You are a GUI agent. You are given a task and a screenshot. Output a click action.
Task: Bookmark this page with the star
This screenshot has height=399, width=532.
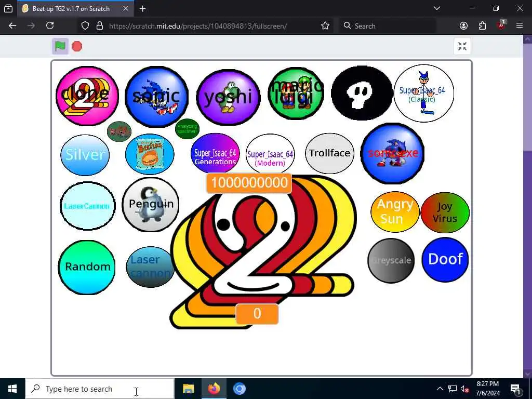click(325, 26)
